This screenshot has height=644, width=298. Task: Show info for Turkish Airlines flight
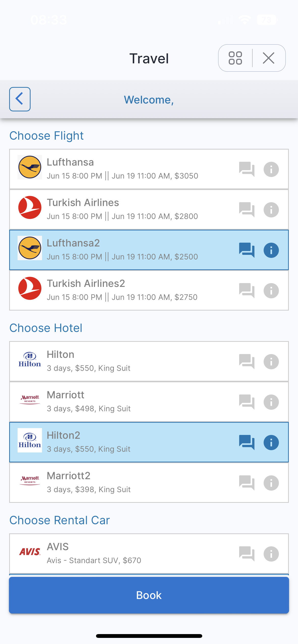[271, 210]
